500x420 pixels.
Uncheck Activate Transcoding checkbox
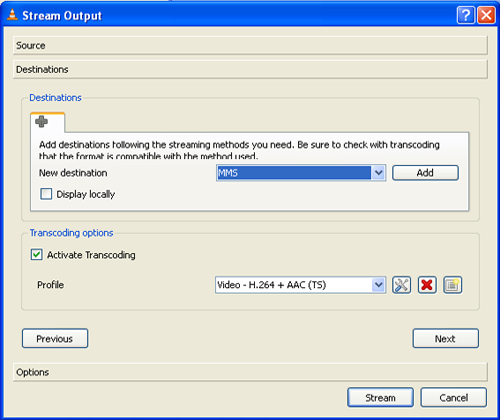tap(36, 255)
